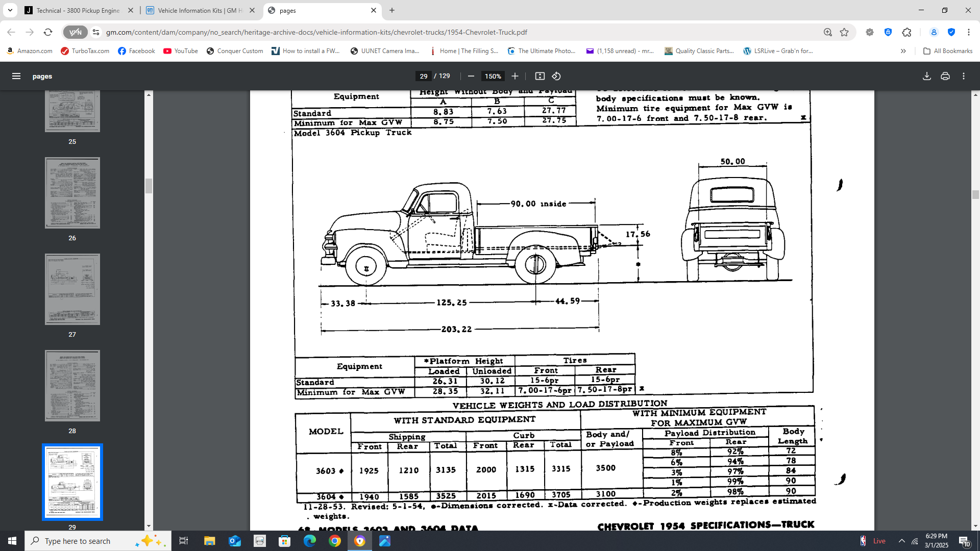Viewport: 980px width, 551px height.
Task: Open the tab search dropdown arrow
Action: coord(10,10)
